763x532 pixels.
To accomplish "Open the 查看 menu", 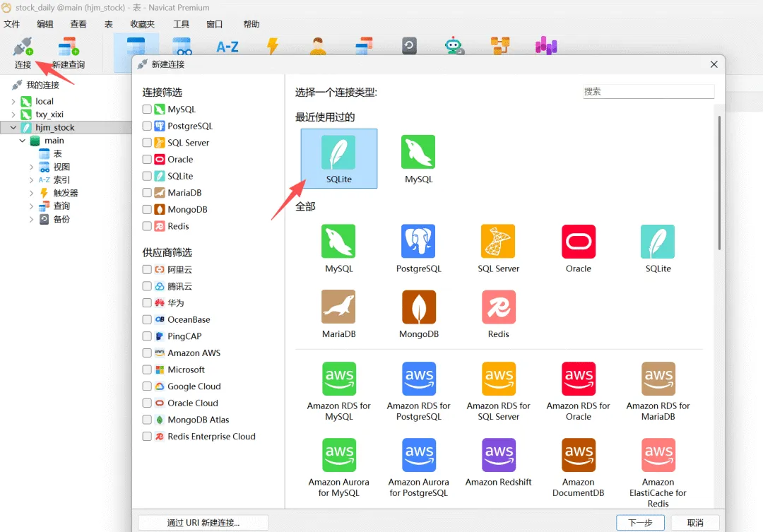I will pyautogui.click(x=78, y=24).
